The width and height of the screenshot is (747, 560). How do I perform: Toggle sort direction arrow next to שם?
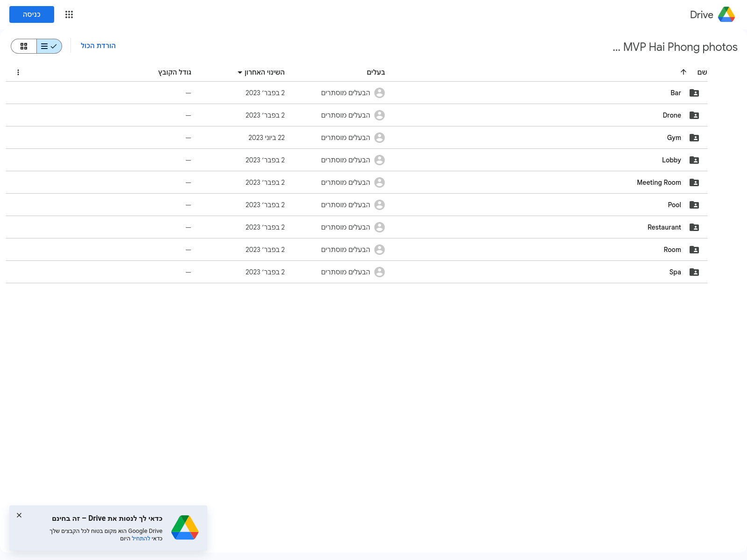pos(684,72)
